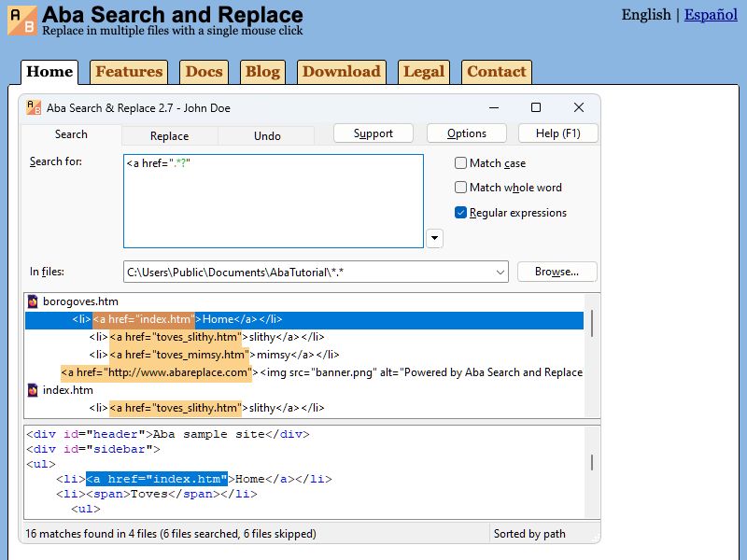
Task: Click the Options button
Action: [x=466, y=133]
